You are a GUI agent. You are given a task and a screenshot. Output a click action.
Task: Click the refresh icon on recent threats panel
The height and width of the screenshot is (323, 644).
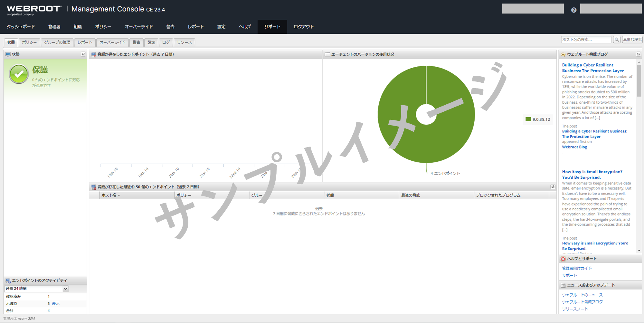tap(553, 187)
